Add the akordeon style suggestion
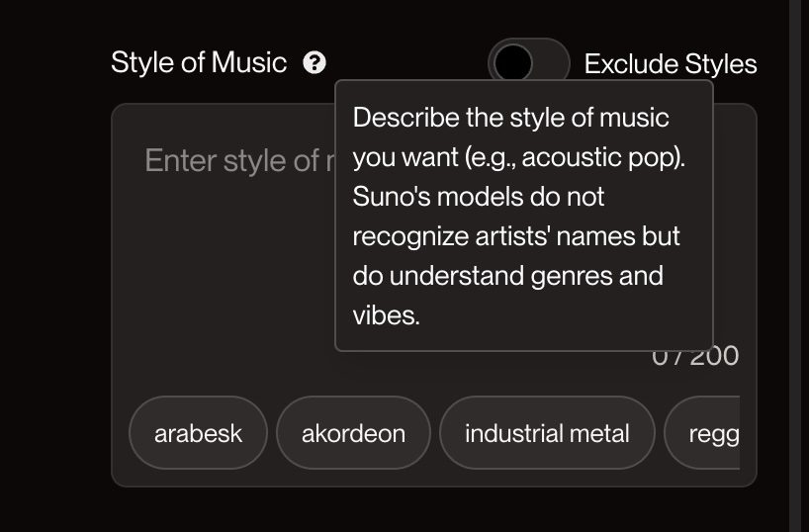This screenshot has height=532, width=809. (x=353, y=433)
